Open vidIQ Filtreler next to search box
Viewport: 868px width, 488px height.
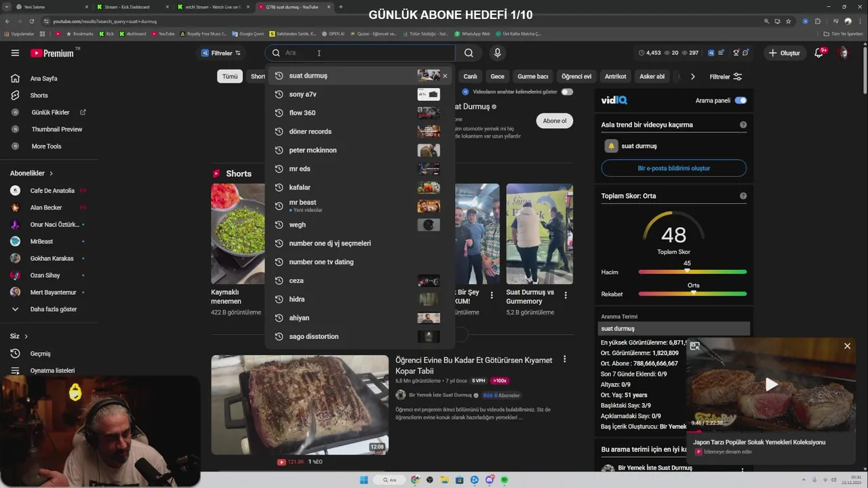point(221,53)
